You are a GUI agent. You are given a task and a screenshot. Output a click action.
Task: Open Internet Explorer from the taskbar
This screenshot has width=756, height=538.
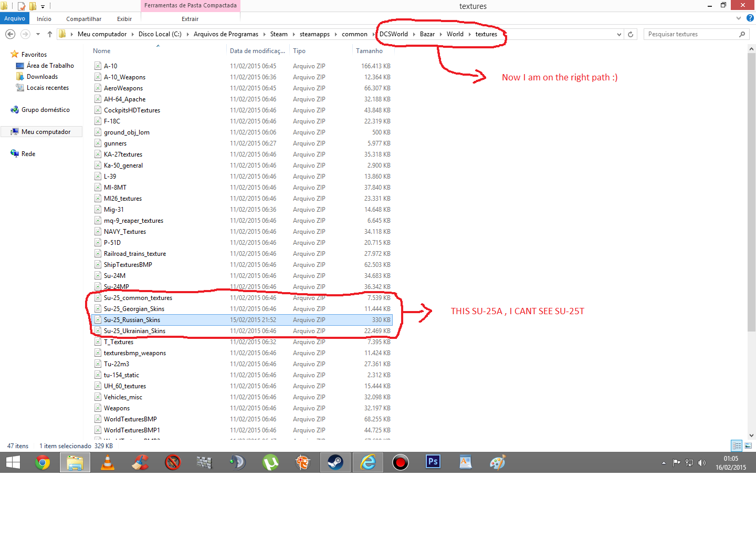coord(368,462)
